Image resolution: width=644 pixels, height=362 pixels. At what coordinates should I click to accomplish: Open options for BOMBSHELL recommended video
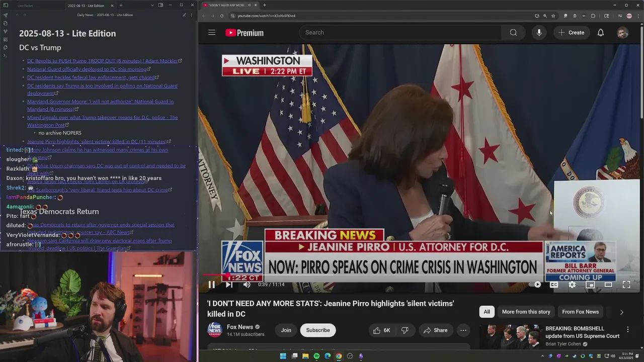point(627,329)
